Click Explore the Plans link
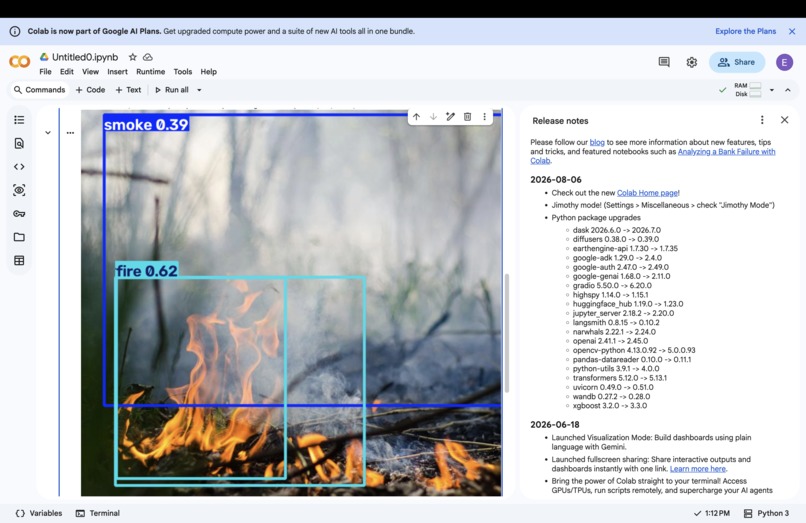 pyautogui.click(x=745, y=31)
